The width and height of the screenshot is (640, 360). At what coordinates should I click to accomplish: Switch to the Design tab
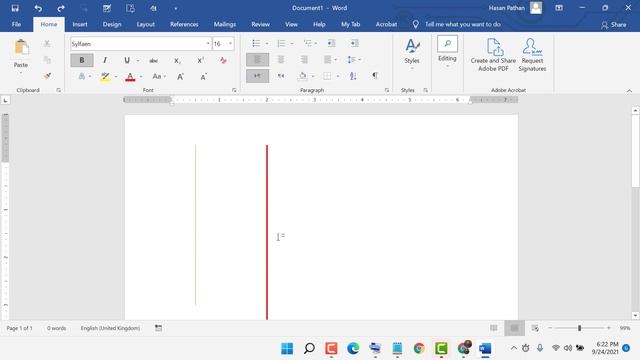click(x=112, y=24)
